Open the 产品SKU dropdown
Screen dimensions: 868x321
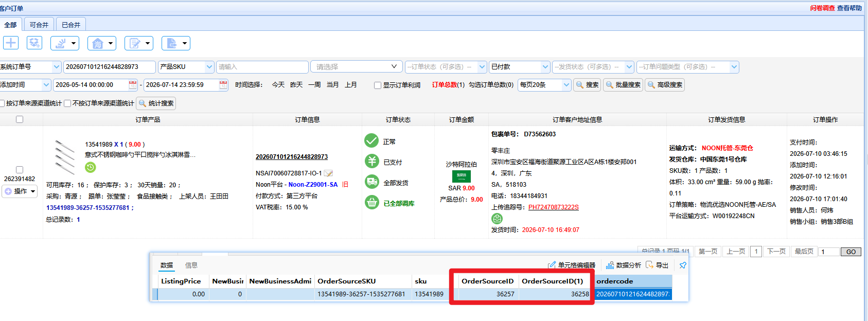pos(186,67)
